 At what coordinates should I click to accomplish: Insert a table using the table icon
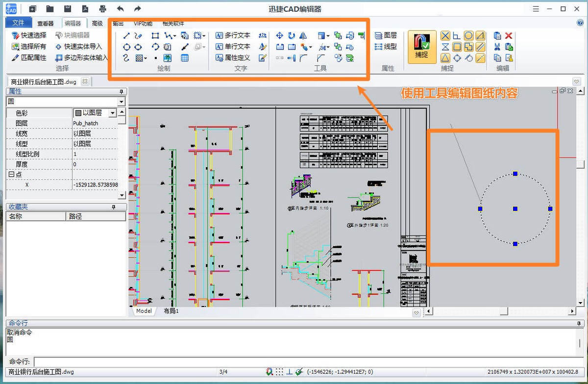pos(186,58)
